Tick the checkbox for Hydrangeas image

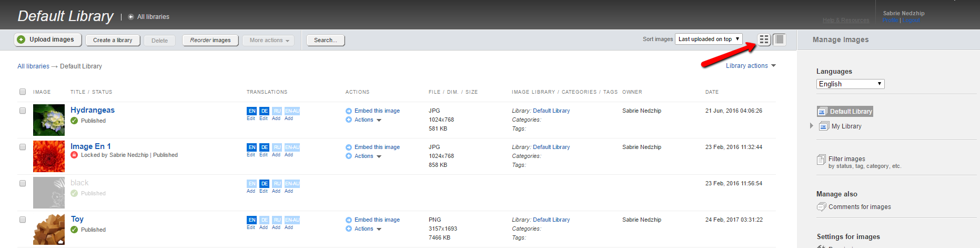(x=23, y=111)
